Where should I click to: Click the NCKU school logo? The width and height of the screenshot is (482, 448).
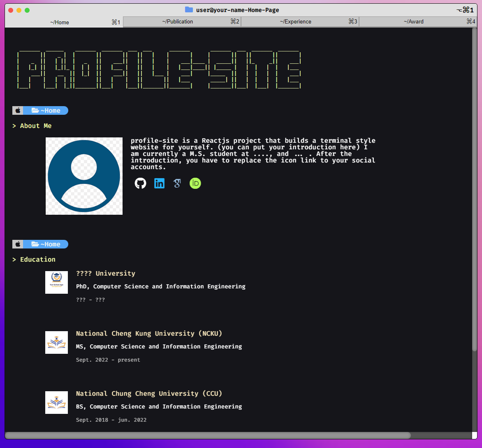57,342
